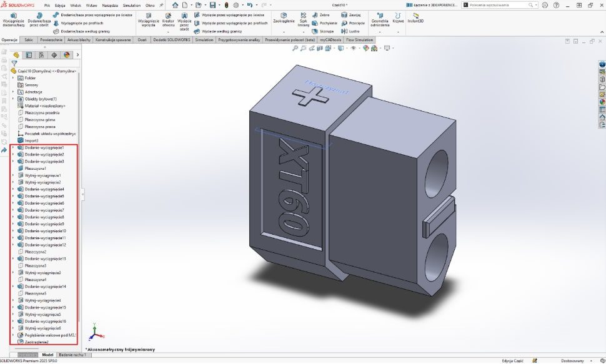Expand Dodanie-wyciągnięcie13 feature
Viewport: 606px width, 364px height.
12,259
